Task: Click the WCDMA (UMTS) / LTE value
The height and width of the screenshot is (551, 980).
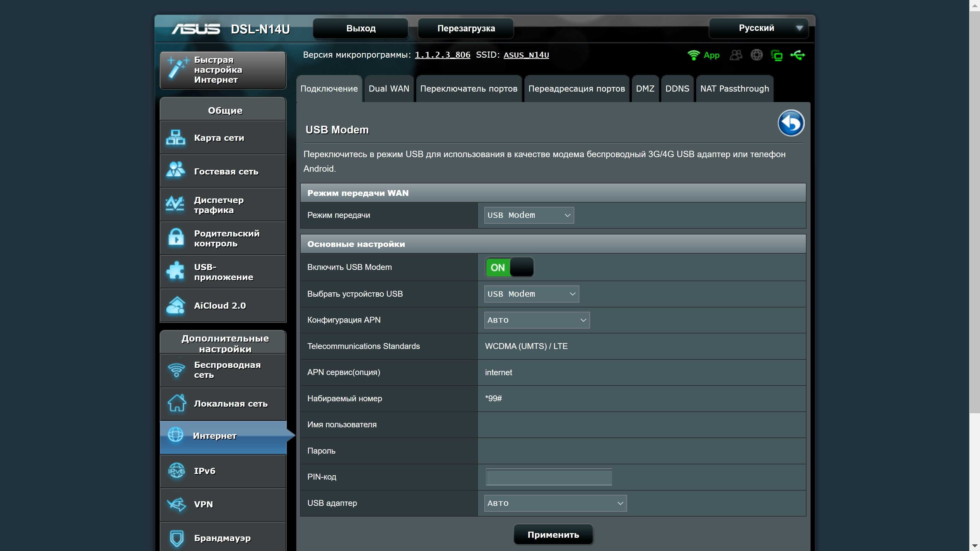Action: [526, 346]
